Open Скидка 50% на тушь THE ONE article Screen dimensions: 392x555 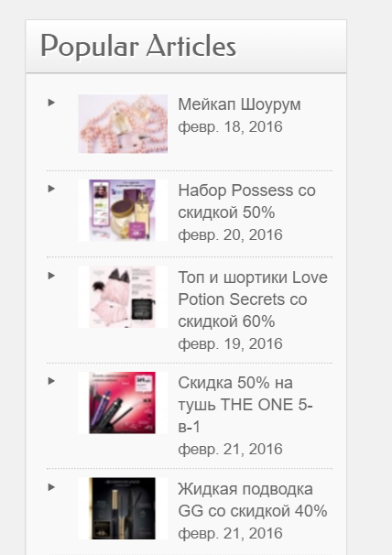[245, 405]
